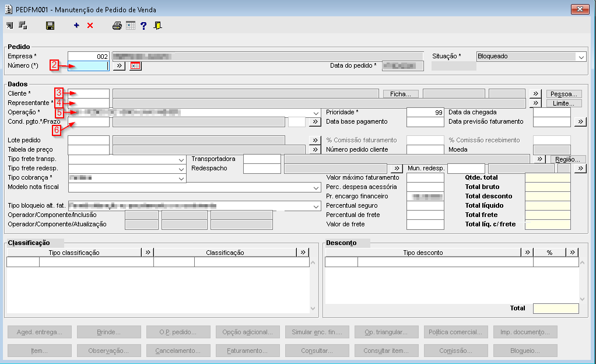Click the Cliente code input field
This screenshot has height=364, width=596.
click(89, 93)
